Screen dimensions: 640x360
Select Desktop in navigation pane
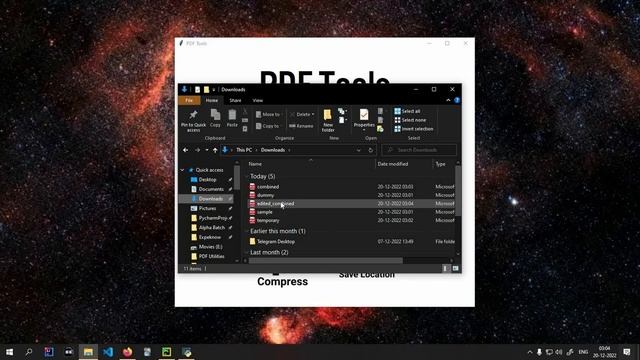click(207, 180)
